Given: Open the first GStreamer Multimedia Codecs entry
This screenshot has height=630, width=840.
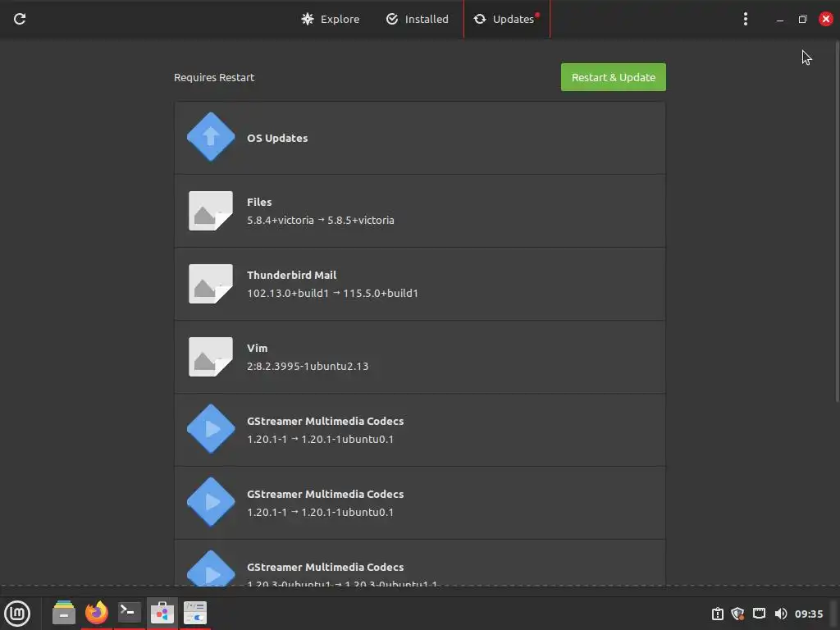Looking at the screenshot, I should click(x=420, y=430).
